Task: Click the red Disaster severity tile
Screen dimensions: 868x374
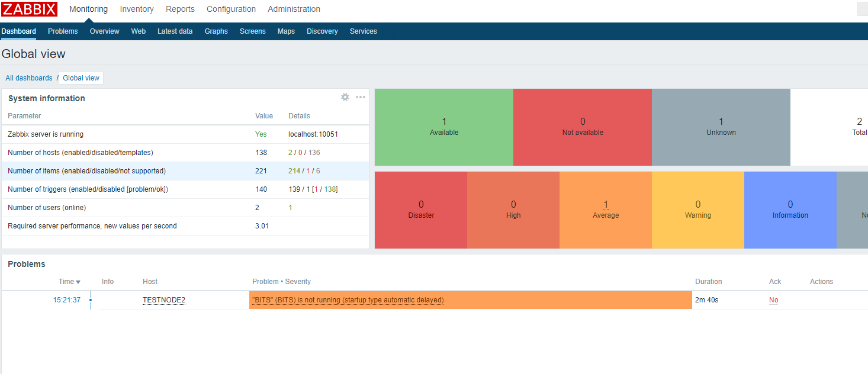Action: click(x=421, y=209)
